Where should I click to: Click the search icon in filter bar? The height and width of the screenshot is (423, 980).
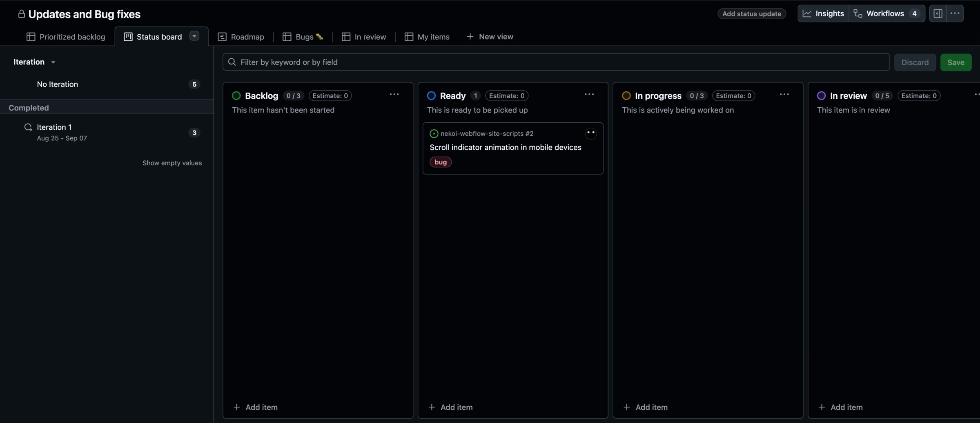[x=232, y=62]
